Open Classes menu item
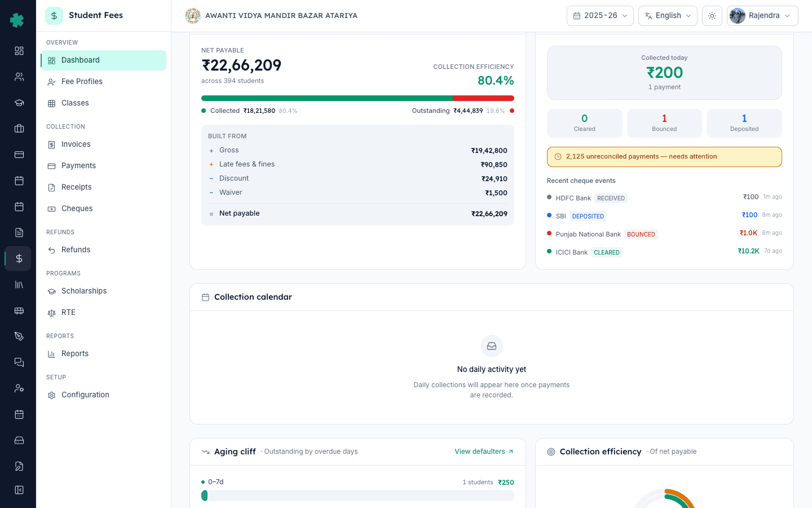The width and height of the screenshot is (812, 508). point(104,103)
